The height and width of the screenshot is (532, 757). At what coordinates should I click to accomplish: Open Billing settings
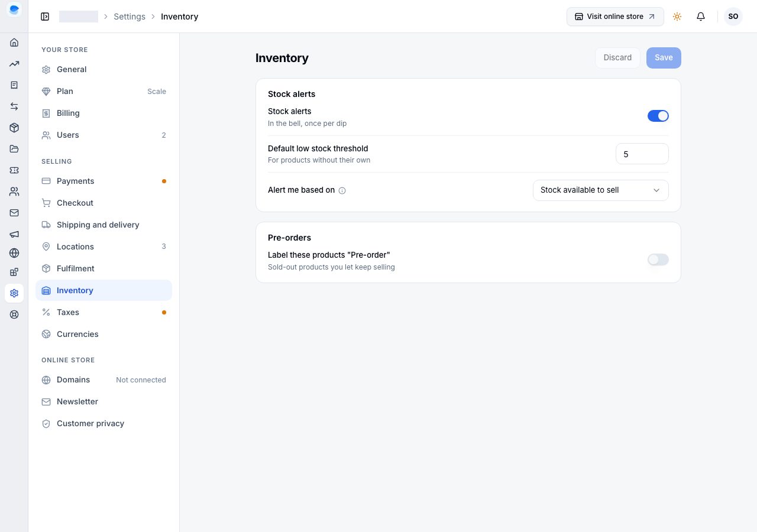click(103, 113)
